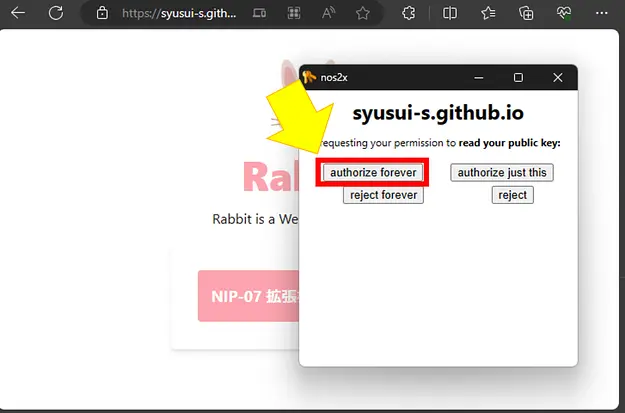
Task: Click the "authorize just this" button
Action: coord(501,172)
